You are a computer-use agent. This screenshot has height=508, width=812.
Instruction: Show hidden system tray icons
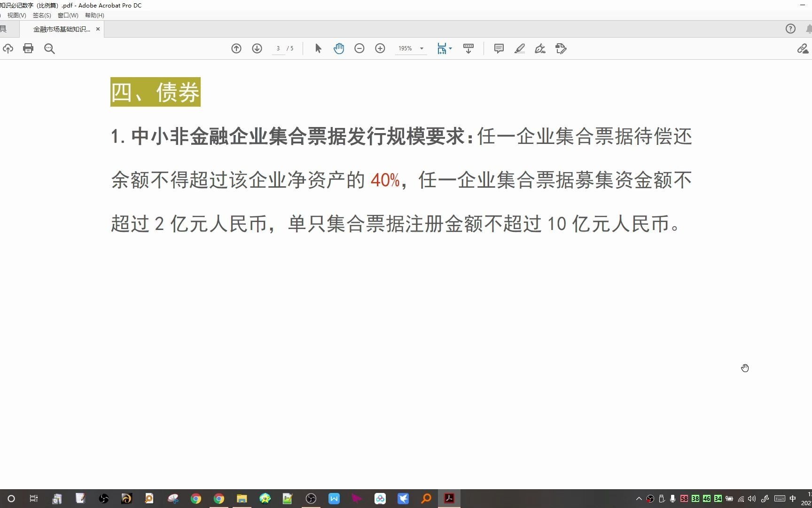639,499
